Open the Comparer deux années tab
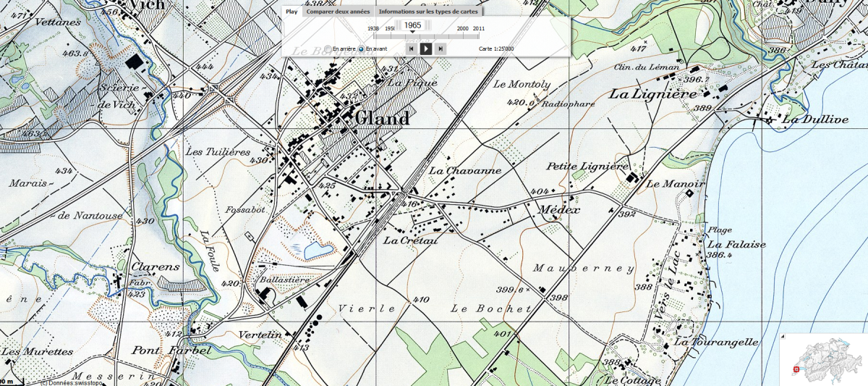 tap(338, 12)
